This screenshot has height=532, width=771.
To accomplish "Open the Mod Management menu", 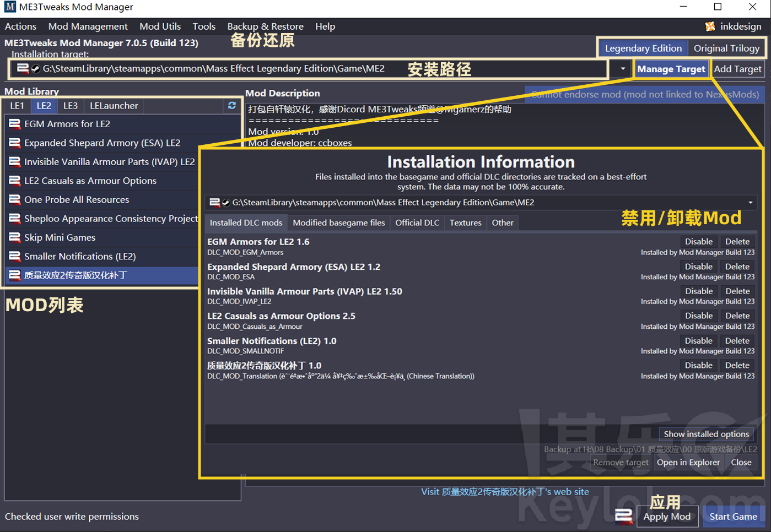I will [88, 26].
